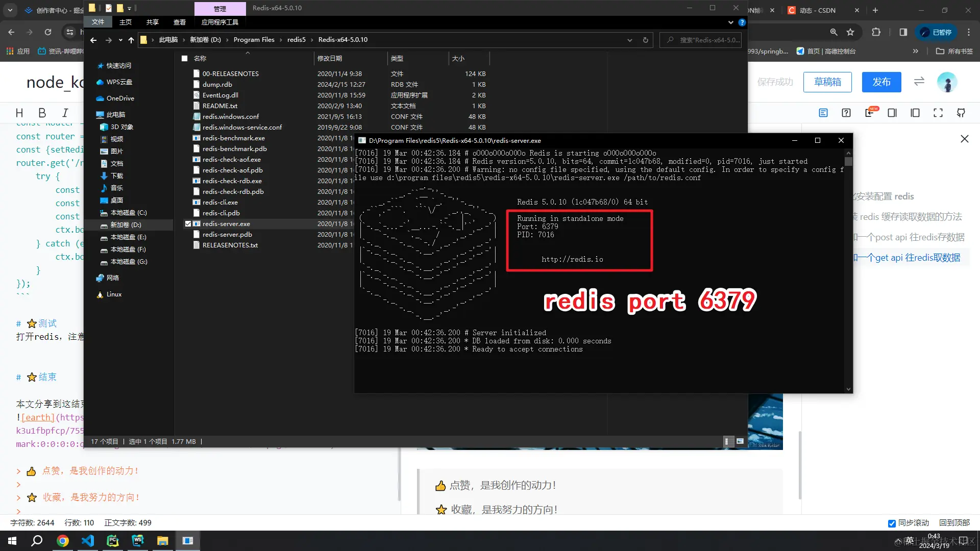980x551 pixels.
Task: Switch to the 查看 ribbon tab
Action: click(180, 22)
